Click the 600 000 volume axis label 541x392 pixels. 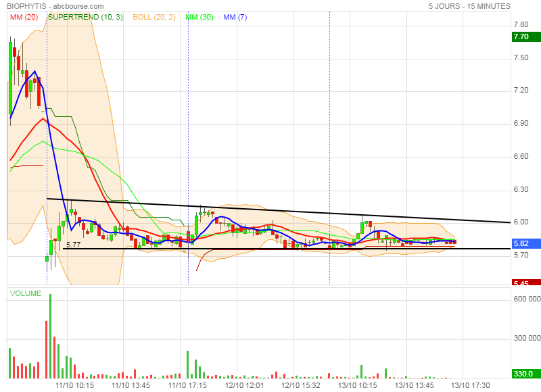click(x=527, y=299)
